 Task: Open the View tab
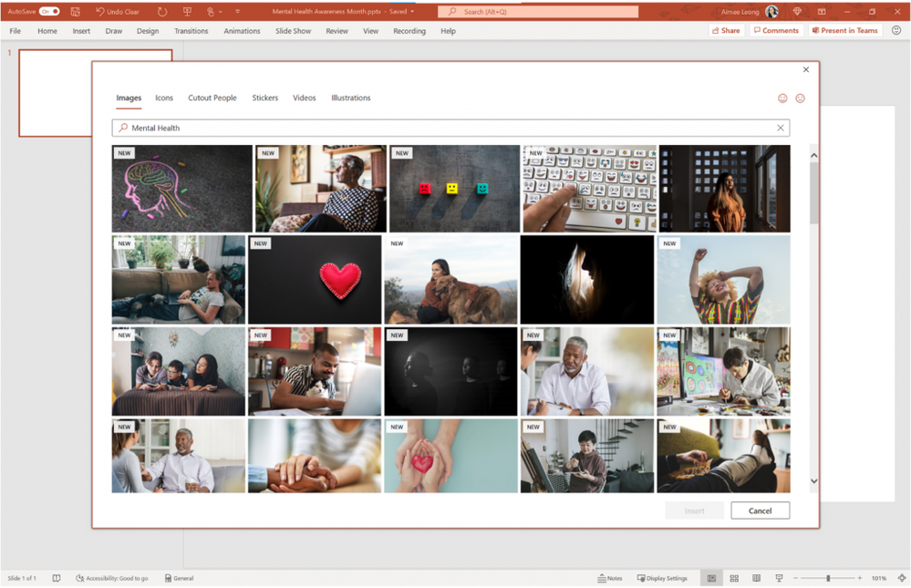tap(370, 31)
